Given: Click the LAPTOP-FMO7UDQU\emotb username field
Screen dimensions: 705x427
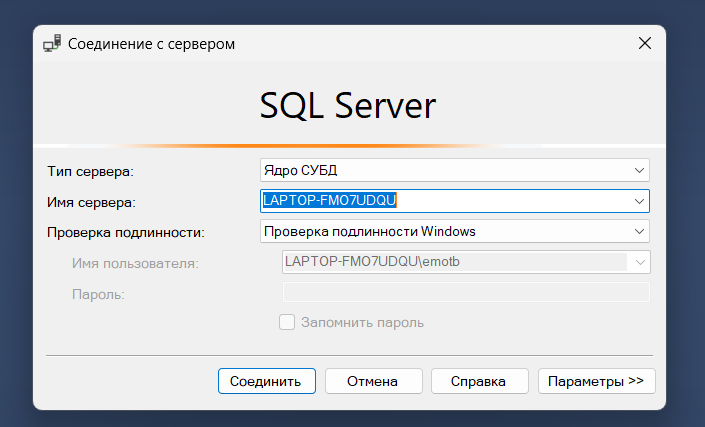Looking at the screenshot, I should pyautogui.click(x=466, y=262).
